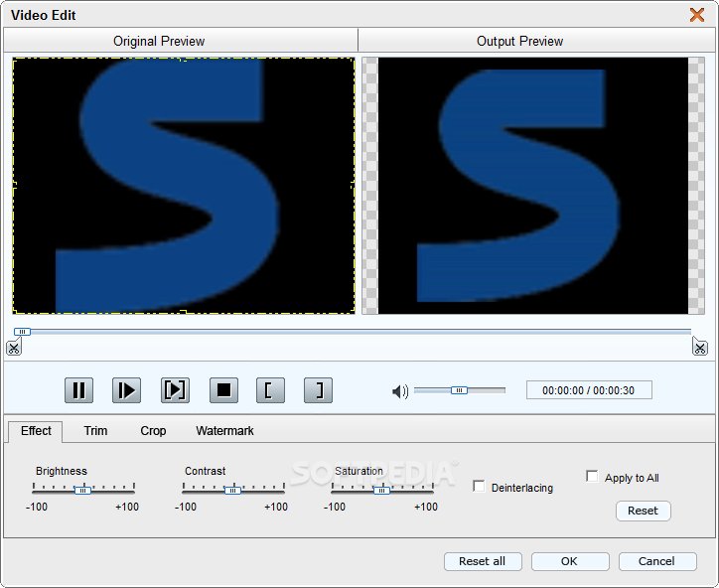Click the Brightness +100 label
This screenshot has width=719, height=588.
[127, 507]
